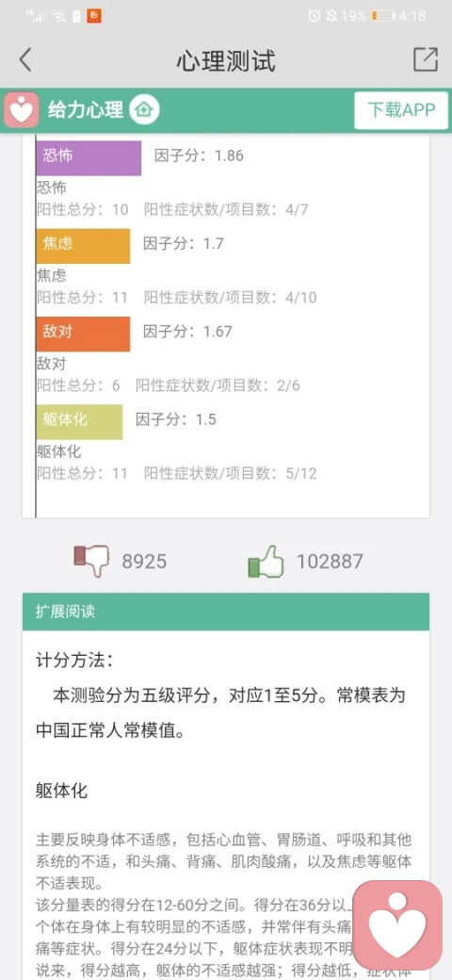Tap the pink heart logo in banner

(22, 110)
